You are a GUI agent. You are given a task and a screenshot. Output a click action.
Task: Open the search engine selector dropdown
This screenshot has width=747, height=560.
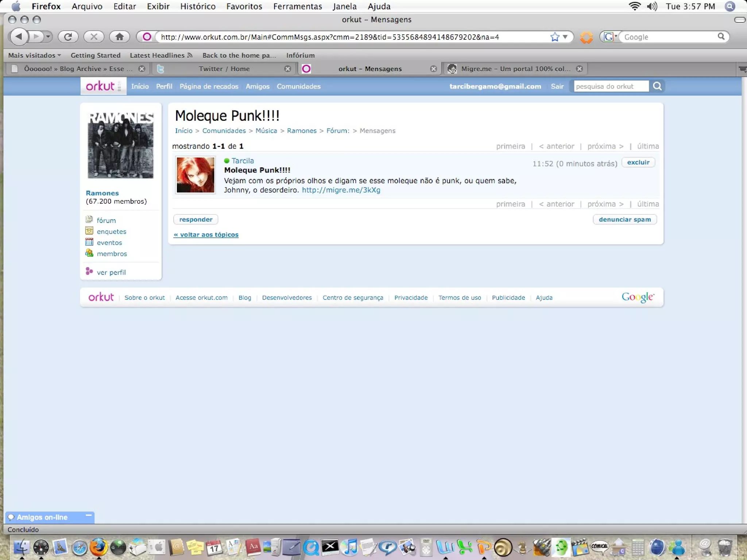tap(610, 37)
